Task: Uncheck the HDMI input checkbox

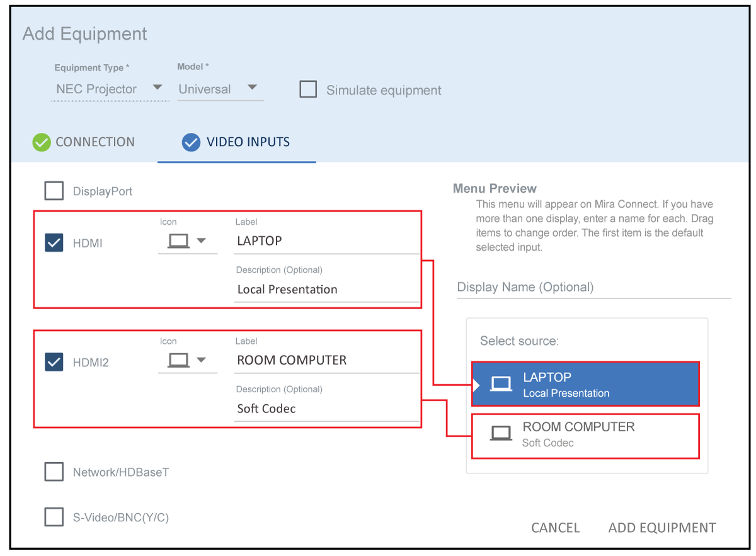Action: [x=54, y=242]
